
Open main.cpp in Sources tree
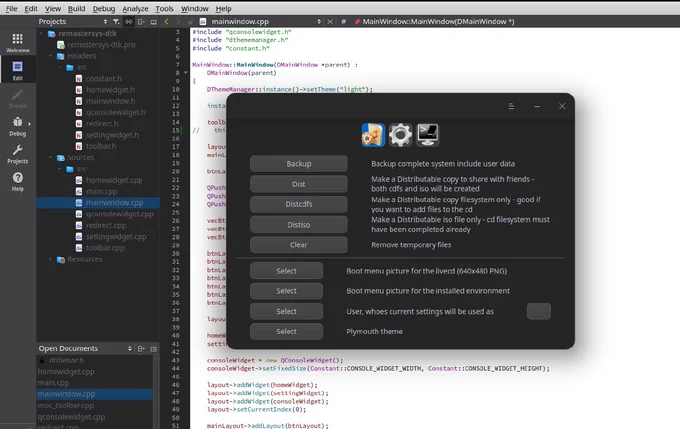click(101, 191)
